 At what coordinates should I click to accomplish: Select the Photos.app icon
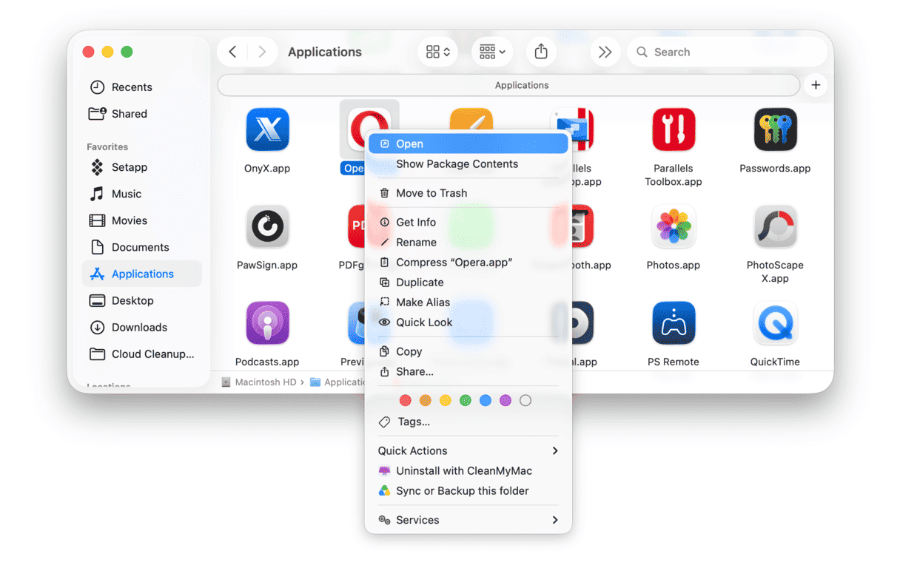pos(674,226)
